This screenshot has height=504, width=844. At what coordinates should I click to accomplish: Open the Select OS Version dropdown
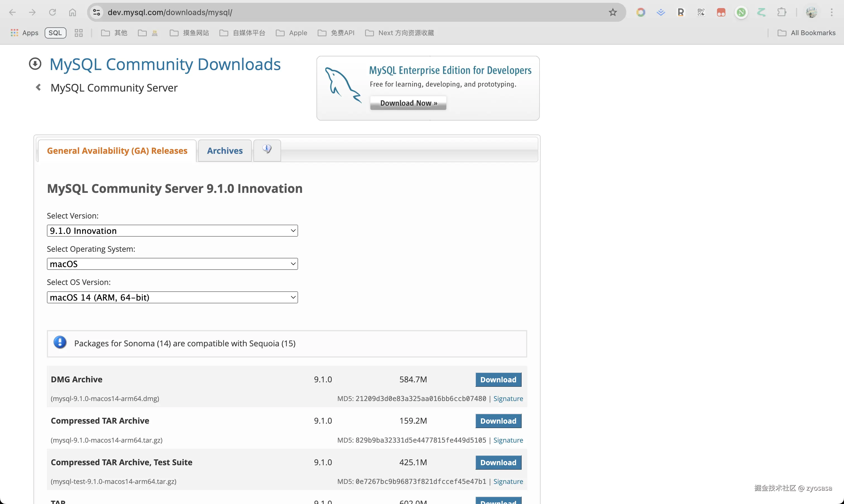pyautogui.click(x=172, y=297)
